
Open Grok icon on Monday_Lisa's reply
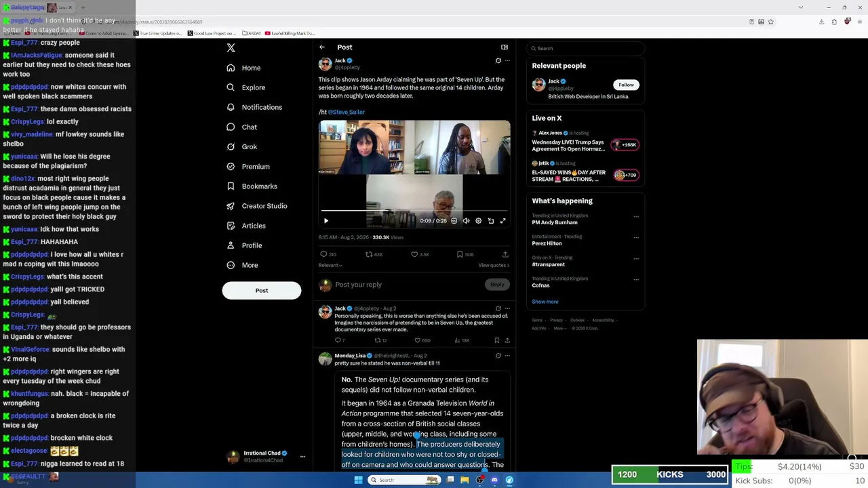(498, 356)
